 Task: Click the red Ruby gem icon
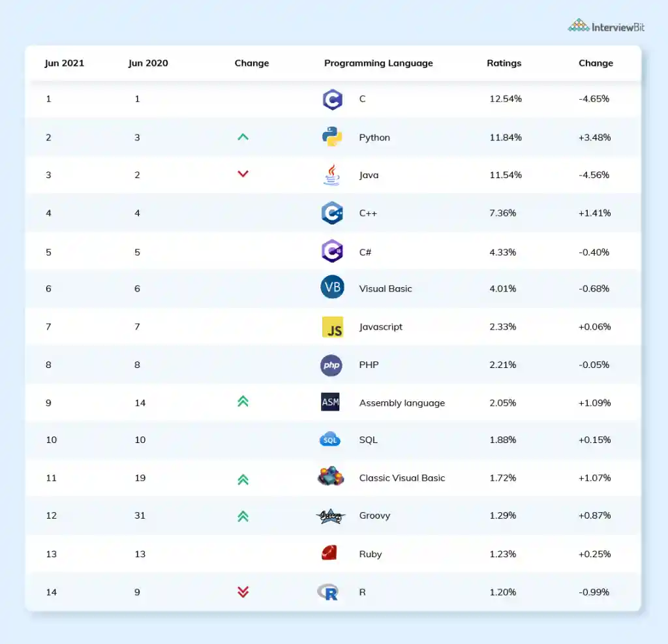pos(329,553)
